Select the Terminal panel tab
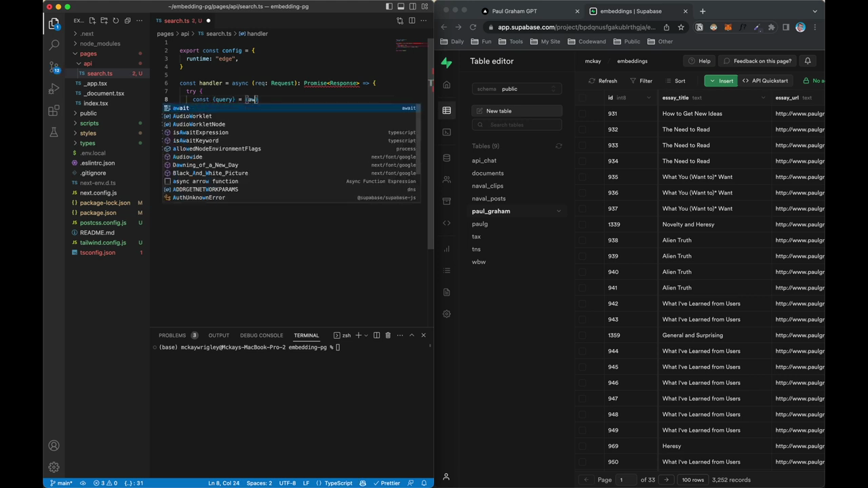The image size is (868, 488). 306,335
